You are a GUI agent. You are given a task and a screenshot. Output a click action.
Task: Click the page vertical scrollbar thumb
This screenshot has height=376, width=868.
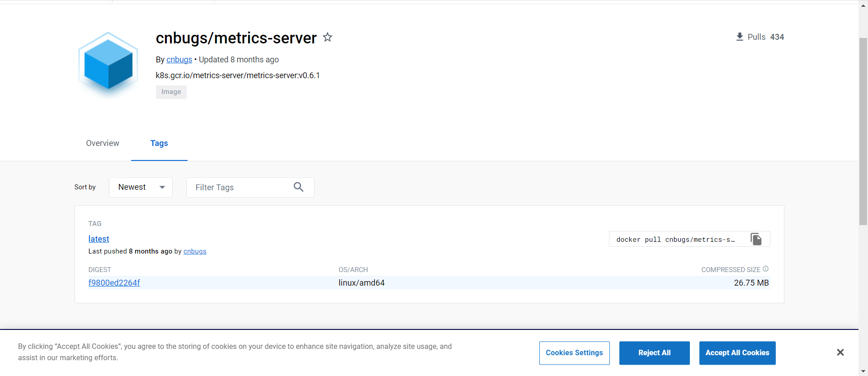point(863,131)
